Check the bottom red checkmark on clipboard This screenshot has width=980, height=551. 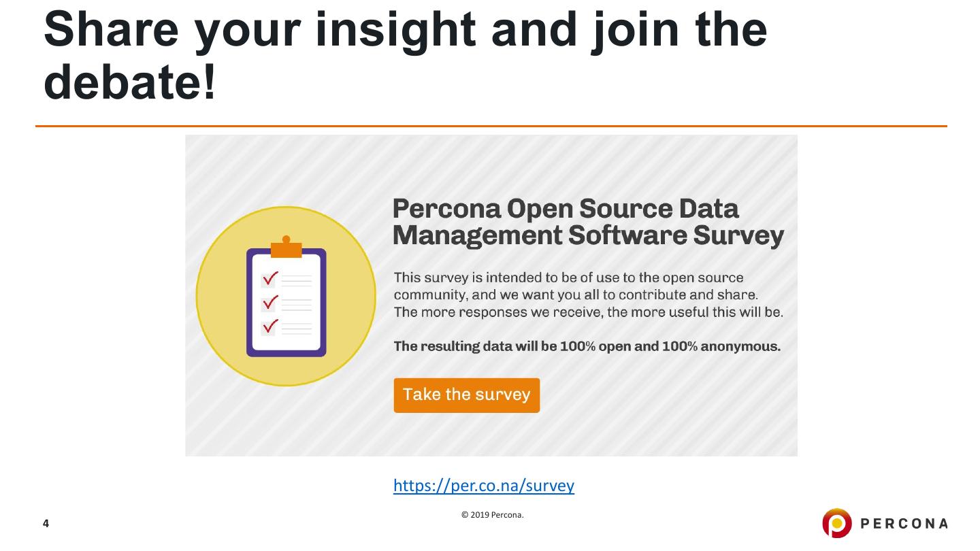pos(269,326)
